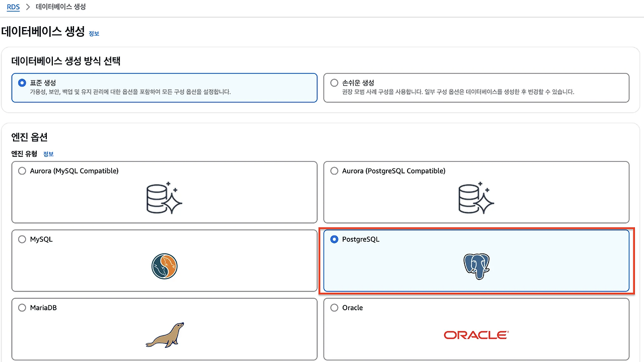The width and height of the screenshot is (644, 362).
Task: Click the 데이터베이스 생성 breadcrumb text
Action: click(x=60, y=7)
